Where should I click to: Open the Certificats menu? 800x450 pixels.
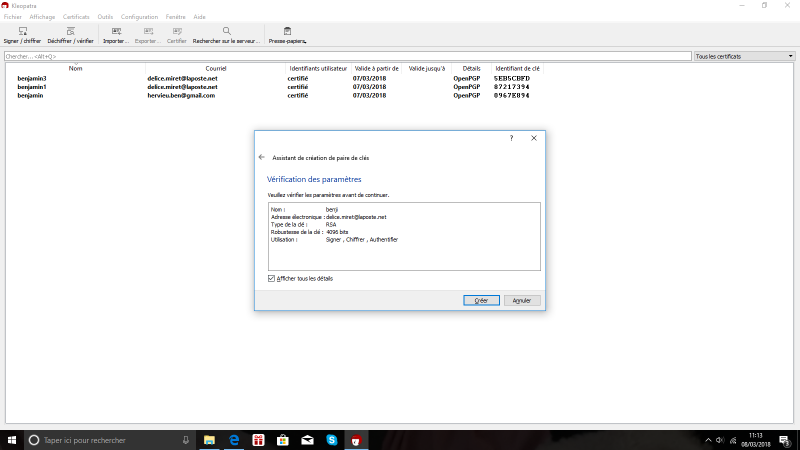(x=75, y=17)
